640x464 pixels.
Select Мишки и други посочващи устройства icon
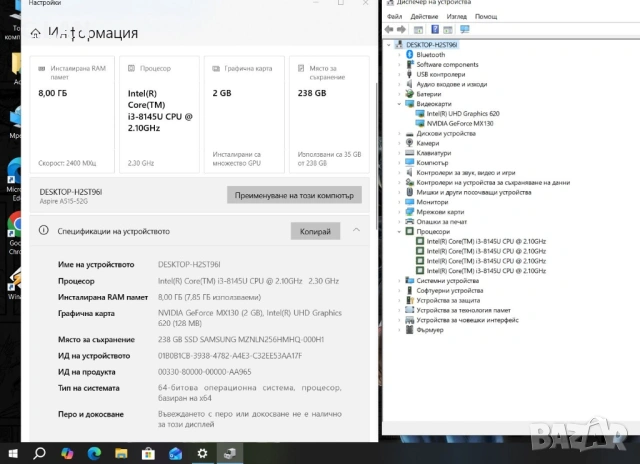tap(409, 192)
